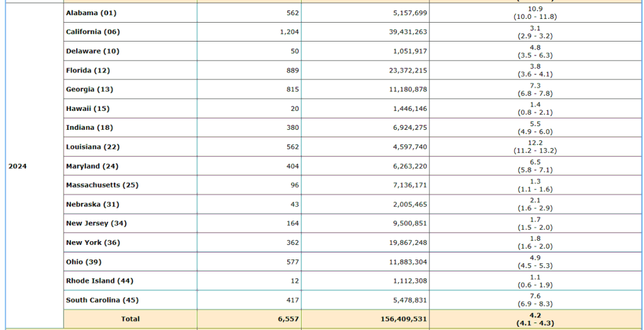644x330 pixels.
Task: Select the Hawaii (15) state cell
Action: (x=87, y=108)
